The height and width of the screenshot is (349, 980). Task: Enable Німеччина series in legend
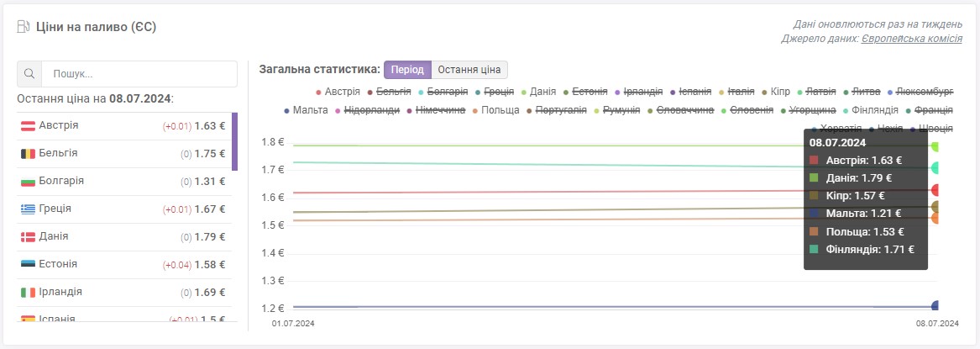tap(436, 111)
